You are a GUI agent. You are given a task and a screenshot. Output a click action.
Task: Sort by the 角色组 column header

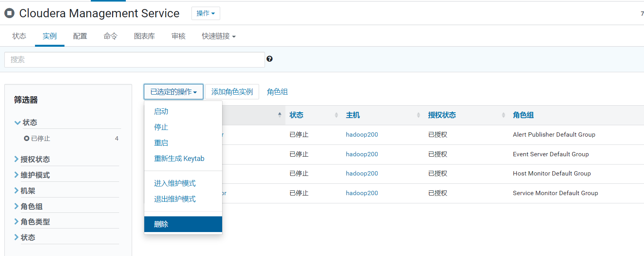[523, 115]
